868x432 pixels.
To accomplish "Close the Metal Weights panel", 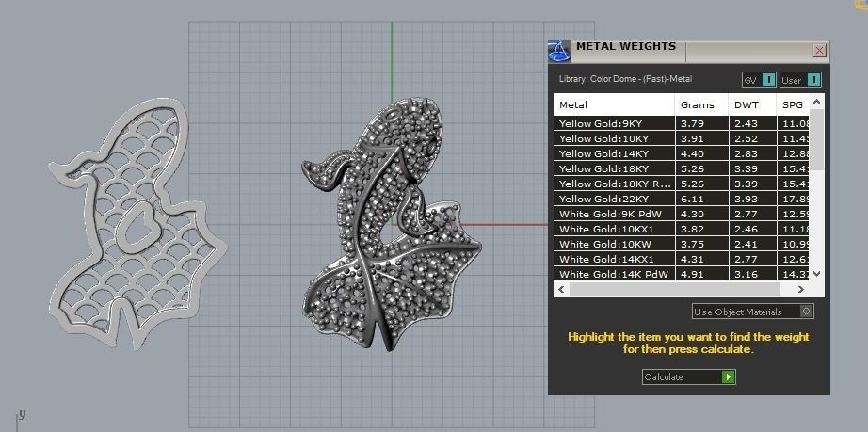I will coord(819,51).
